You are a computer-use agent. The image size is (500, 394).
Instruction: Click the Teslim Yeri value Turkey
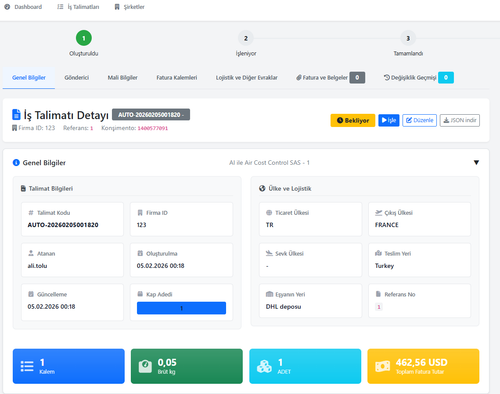click(384, 266)
